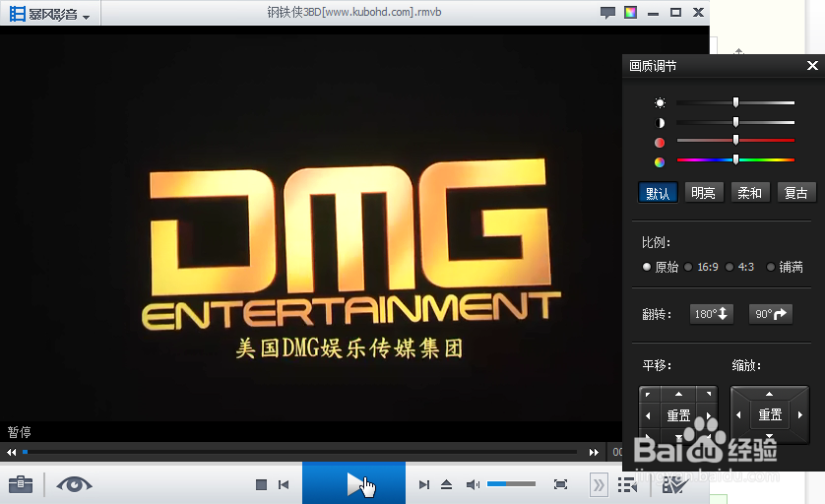Play the paused video
This screenshot has height=504, width=825.
[x=354, y=483]
